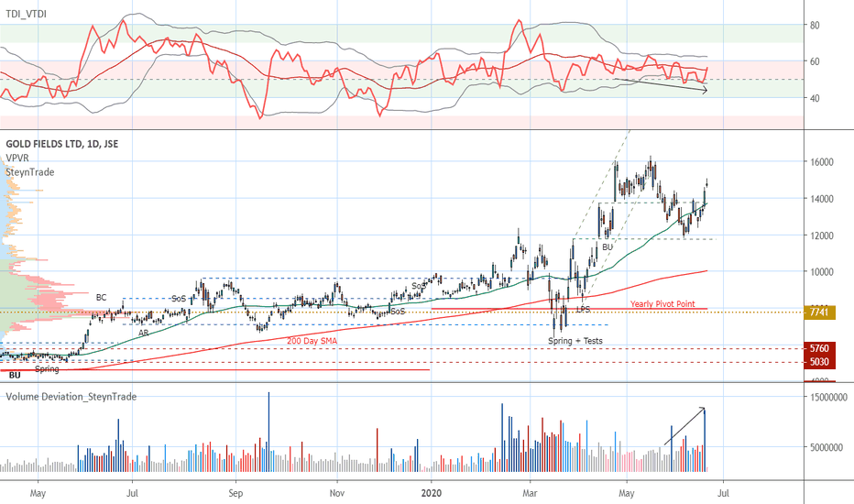Click the Mar time axis label

(530, 493)
